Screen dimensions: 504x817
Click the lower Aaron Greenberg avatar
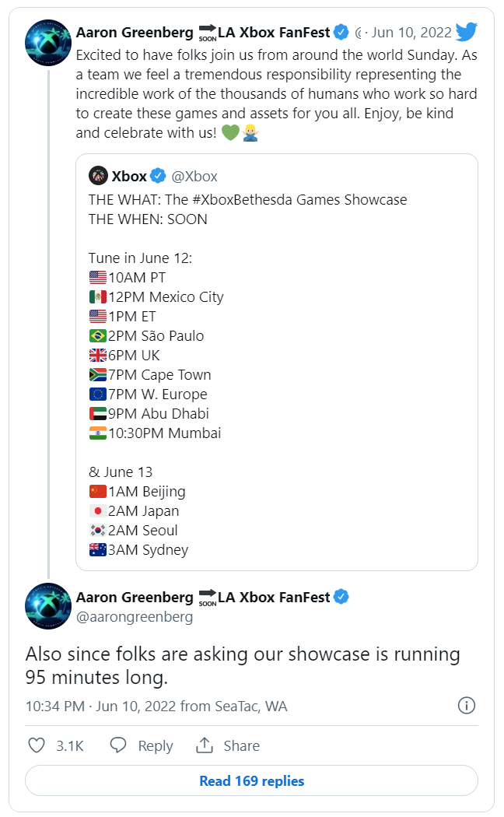(x=49, y=606)
